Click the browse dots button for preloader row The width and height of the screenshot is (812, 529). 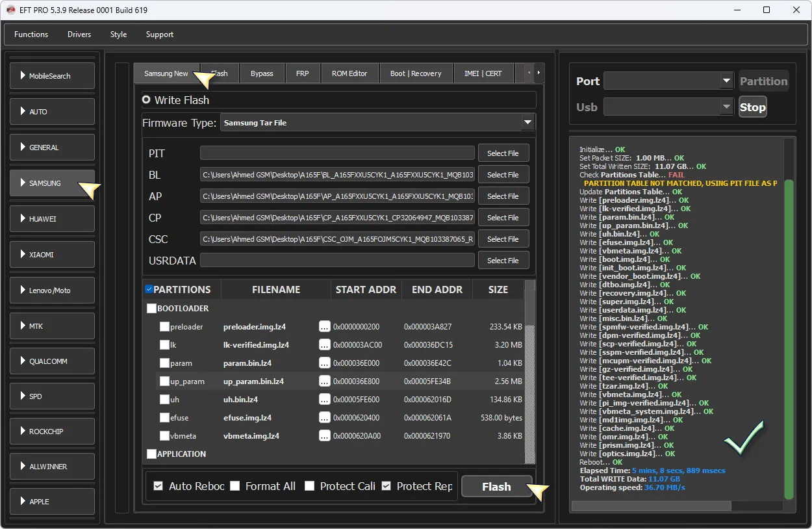(324, 327)
